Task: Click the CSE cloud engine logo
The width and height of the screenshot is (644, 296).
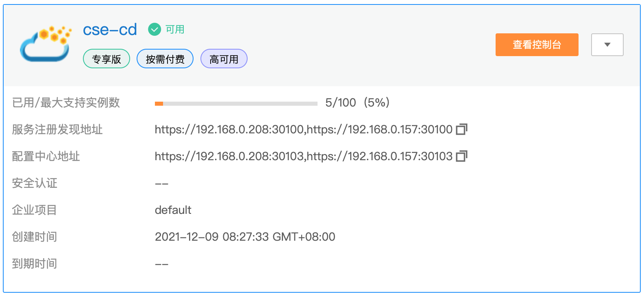Action: click(x=46, y=44)
